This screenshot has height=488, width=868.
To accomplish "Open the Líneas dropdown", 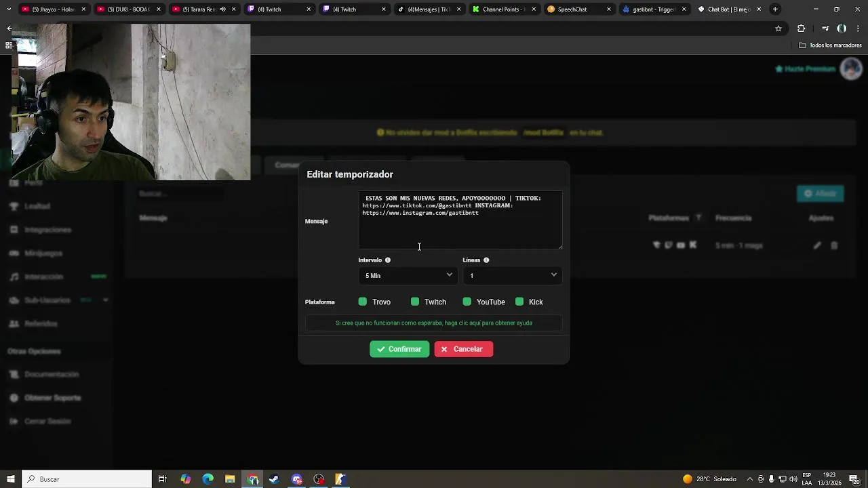I will coord(512,275).
